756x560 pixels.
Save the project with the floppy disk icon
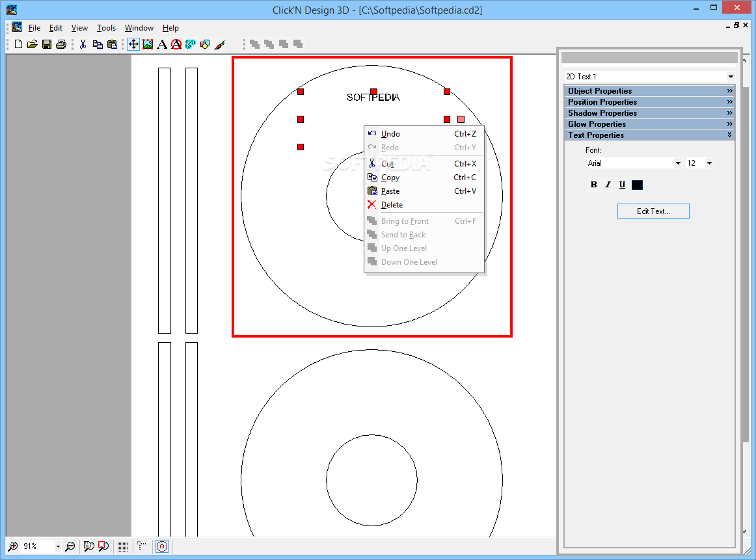tap(47, 44)
